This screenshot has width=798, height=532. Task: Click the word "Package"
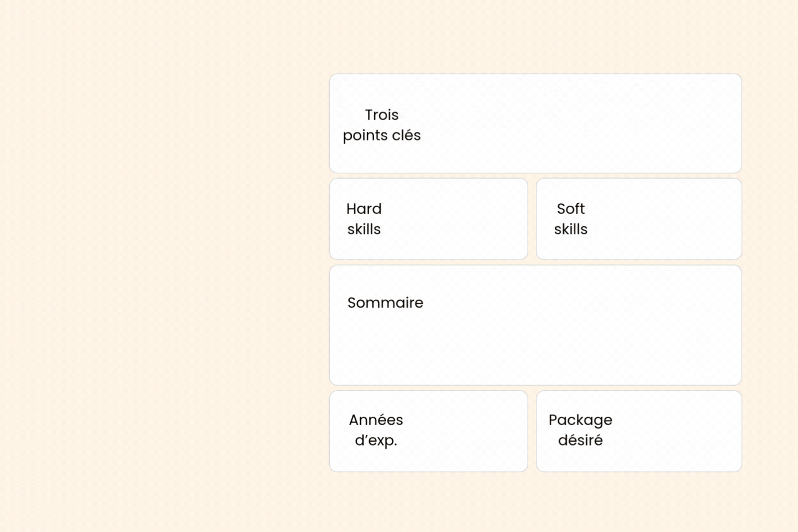[580, 420]
